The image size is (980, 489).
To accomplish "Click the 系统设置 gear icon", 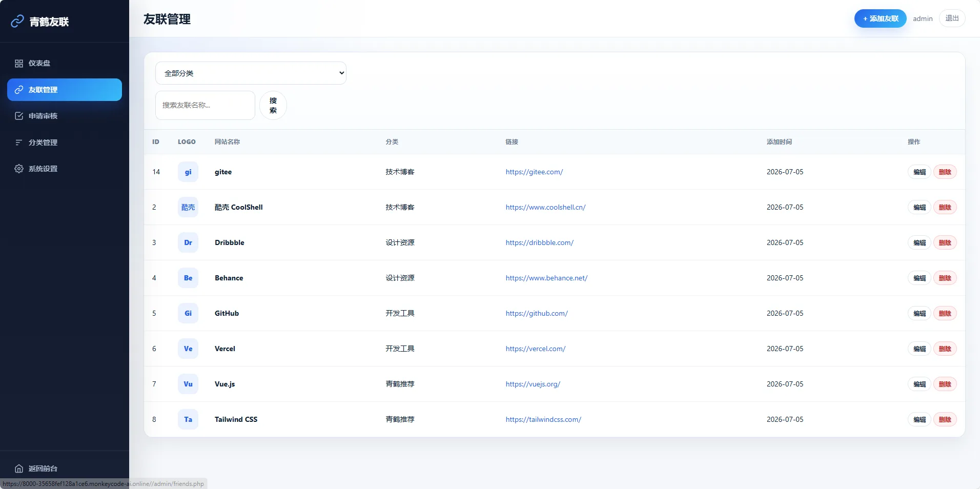I will pyautogui.click(x=19, y=169).
